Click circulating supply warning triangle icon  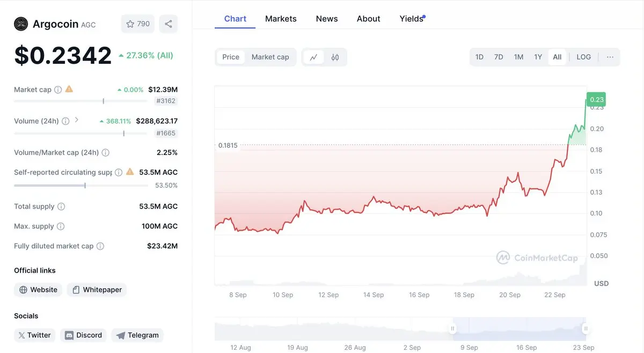click(x=130, y=172)
